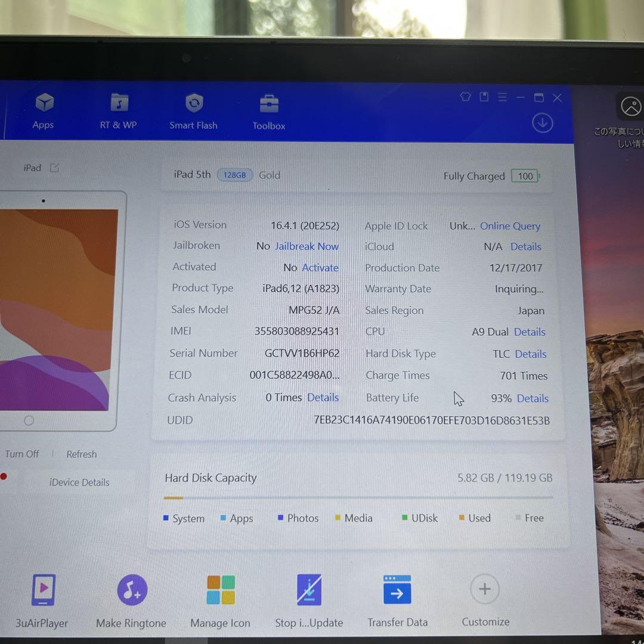
Task: Click the UDID value text
Action: coord(432,420)
